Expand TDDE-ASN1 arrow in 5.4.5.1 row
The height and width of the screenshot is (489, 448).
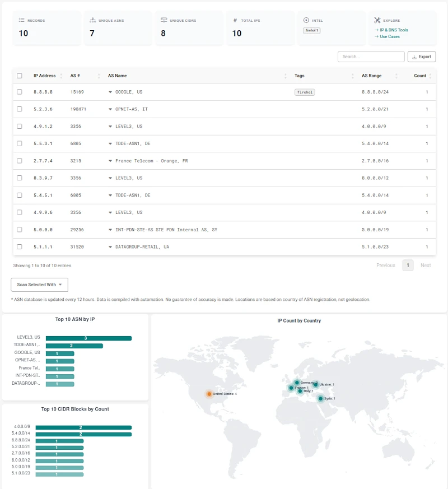pos(110,195)
